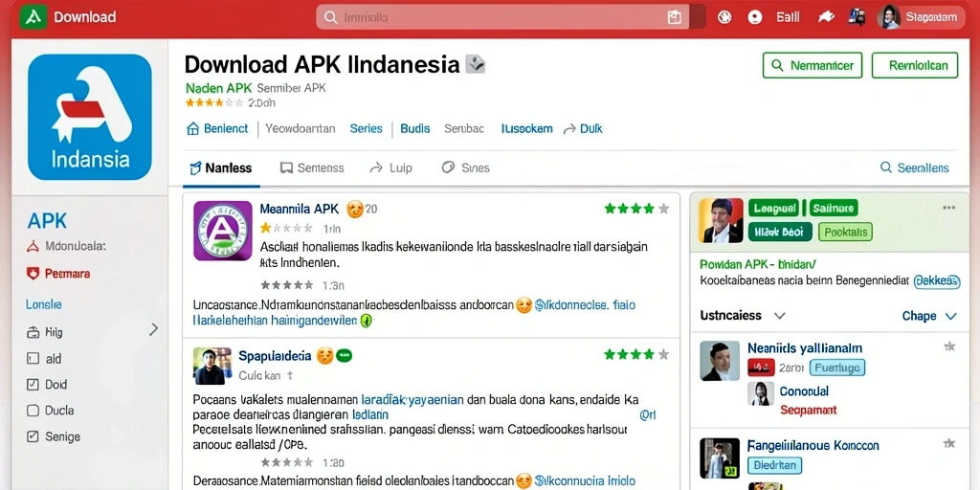980x490 pixels.
Task: Click Mdonucala item in the sidebar
Action: pyautogui.click(x=66, y=246)
